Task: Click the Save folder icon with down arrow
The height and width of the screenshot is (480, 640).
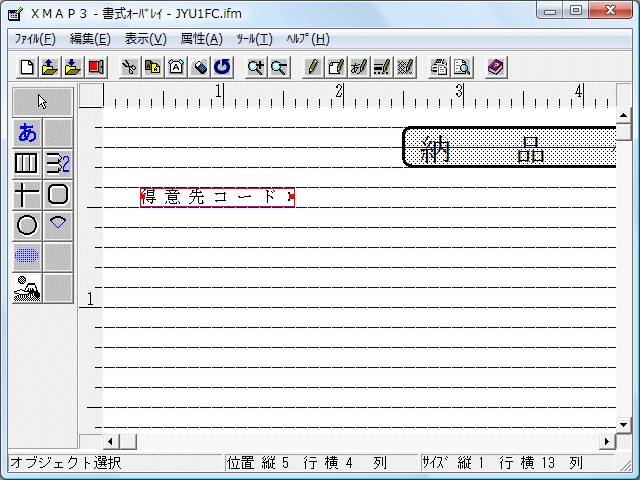Action: (73, 67)
